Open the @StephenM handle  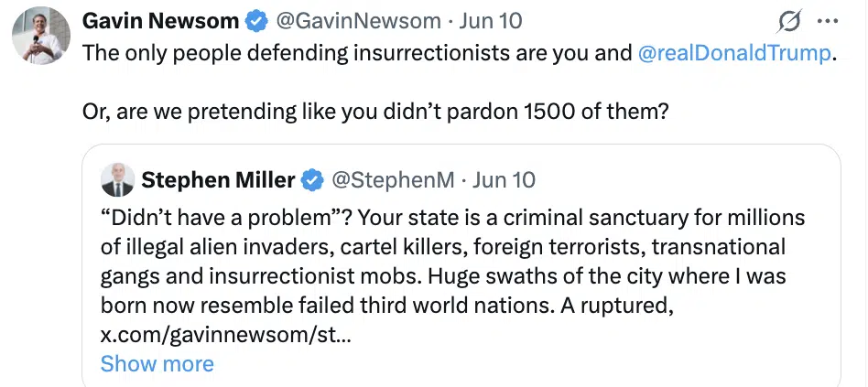[393, 180]
